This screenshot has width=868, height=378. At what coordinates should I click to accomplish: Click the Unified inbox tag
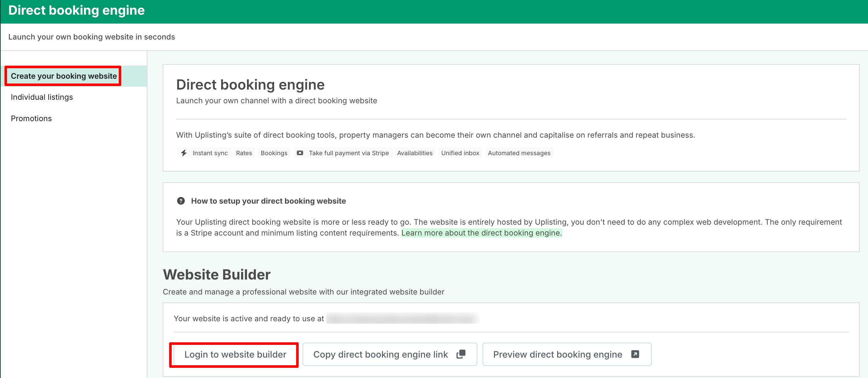tap(460, 153)
